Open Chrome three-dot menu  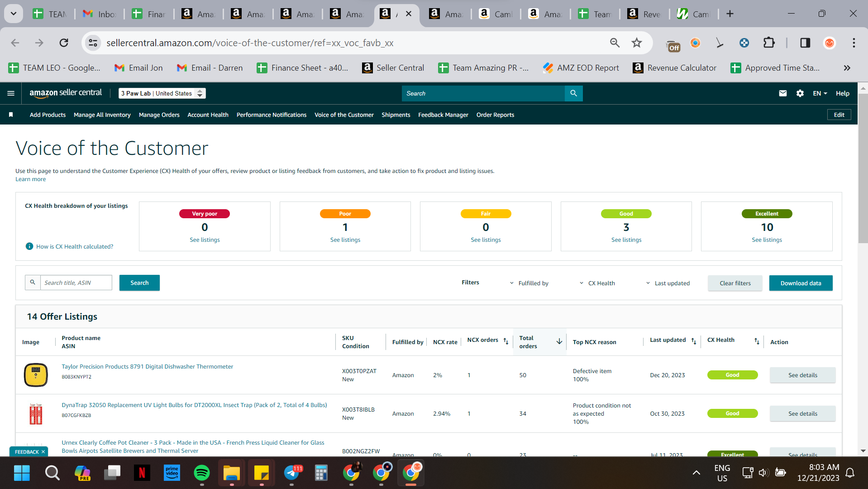[854, 43]
